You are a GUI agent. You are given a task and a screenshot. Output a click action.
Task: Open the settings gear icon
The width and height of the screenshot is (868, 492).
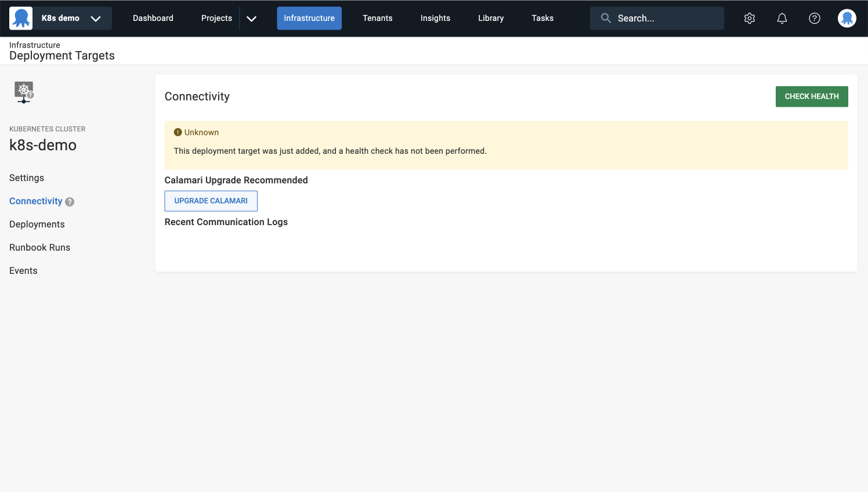pos(749,18)
